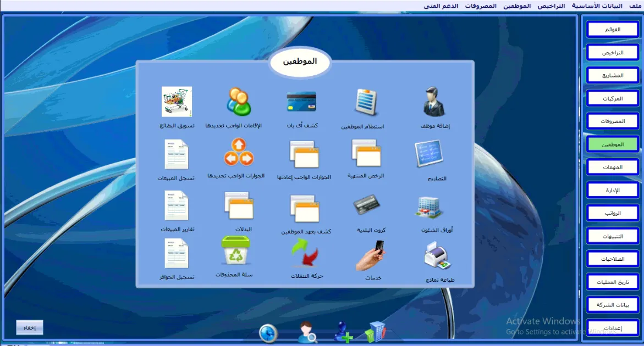This screenshot has height=346, width=644.
Task: Click the building recycle icon in dock
Action: click(x=376, y=332)
